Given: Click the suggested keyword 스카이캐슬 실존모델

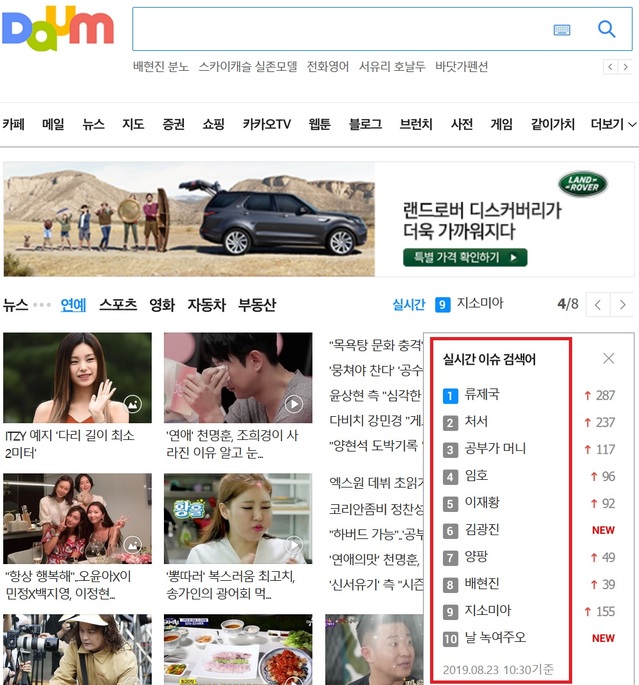Looking at the screenshot, I should coord(248,66).
